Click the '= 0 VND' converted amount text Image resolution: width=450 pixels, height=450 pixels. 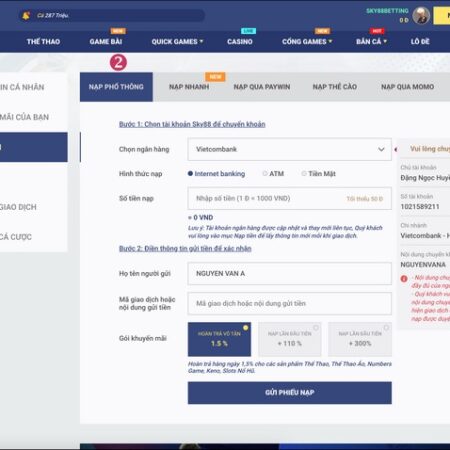[x=201, y=217]
